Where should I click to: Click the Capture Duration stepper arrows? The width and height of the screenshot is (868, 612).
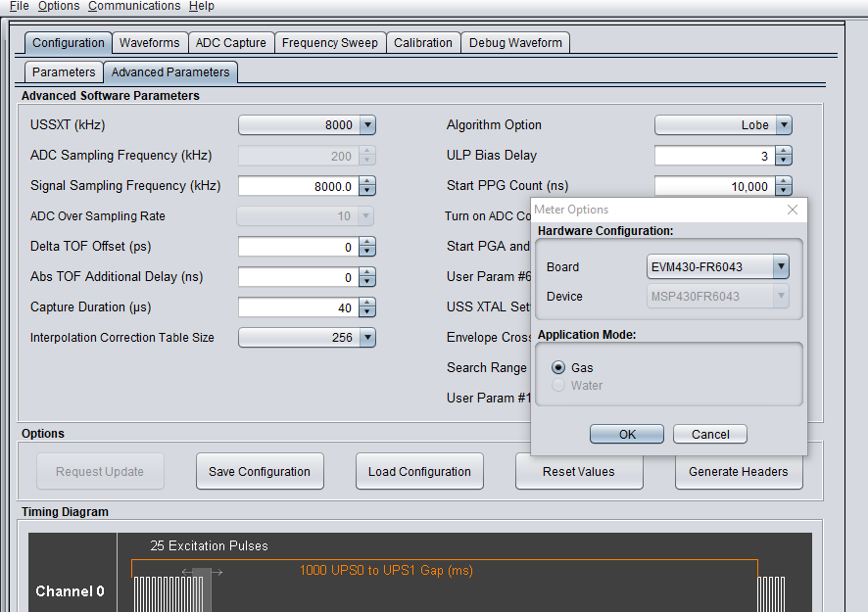click(x=366, y=307)
